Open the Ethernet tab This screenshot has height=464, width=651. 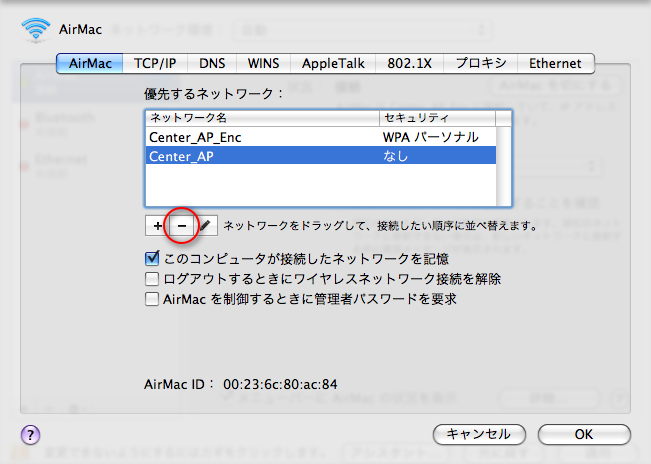(x=556, y=63)
